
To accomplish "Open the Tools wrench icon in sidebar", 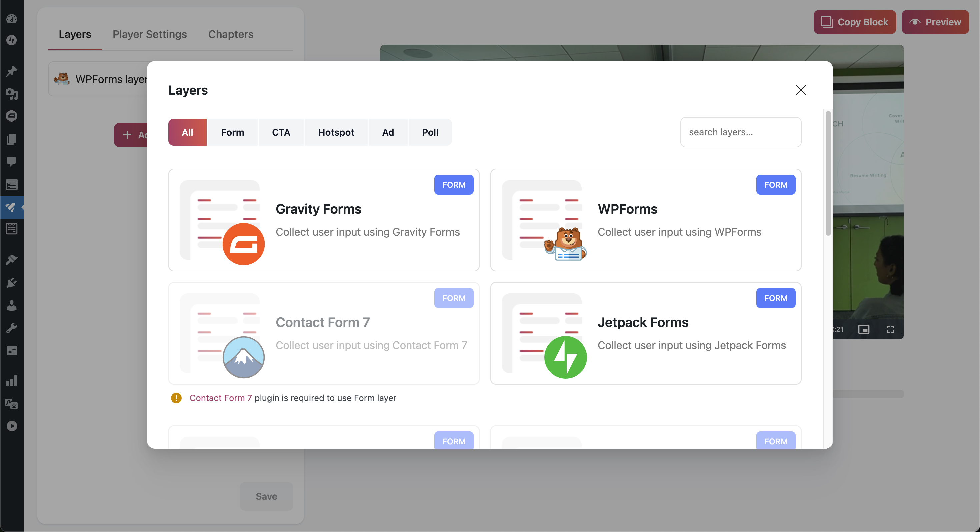I will (x=12, y=328).
